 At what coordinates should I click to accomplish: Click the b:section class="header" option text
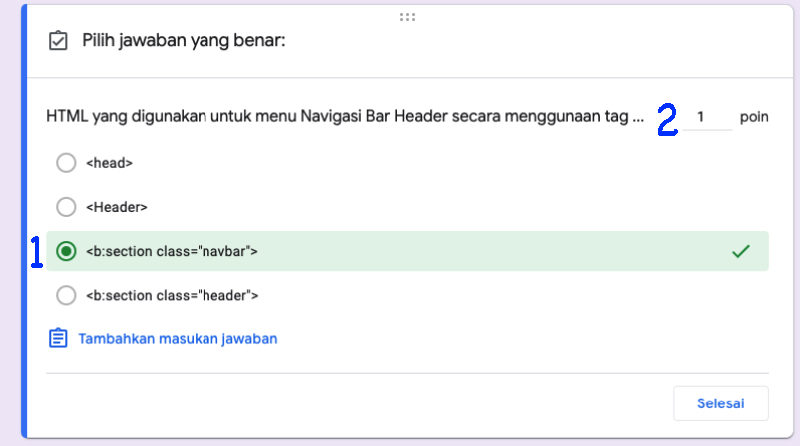click(x=172, y=295)
